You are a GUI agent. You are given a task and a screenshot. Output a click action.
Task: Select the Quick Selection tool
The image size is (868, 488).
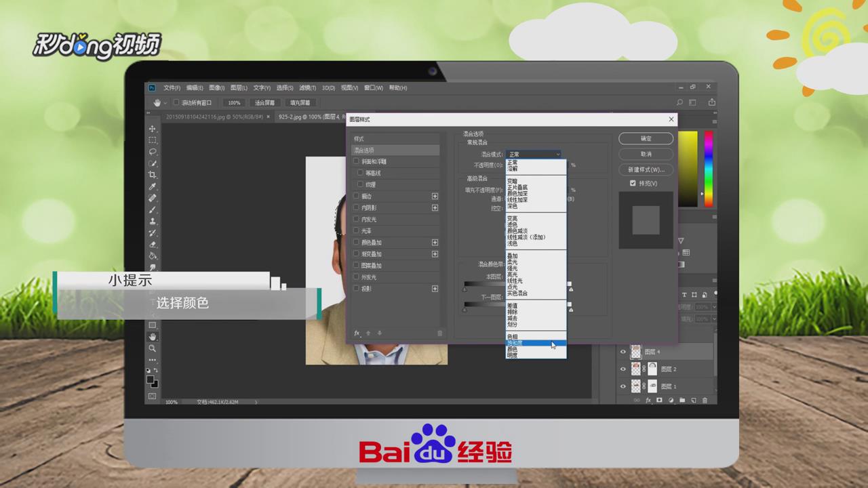[153, 163]
